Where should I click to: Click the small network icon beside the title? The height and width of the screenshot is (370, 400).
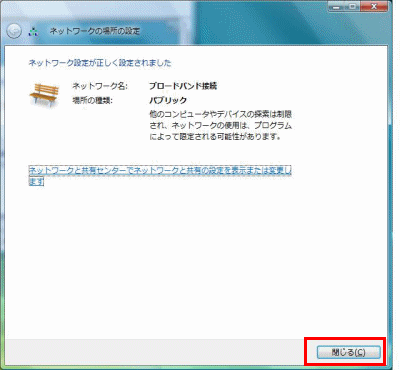coord(33,31)
